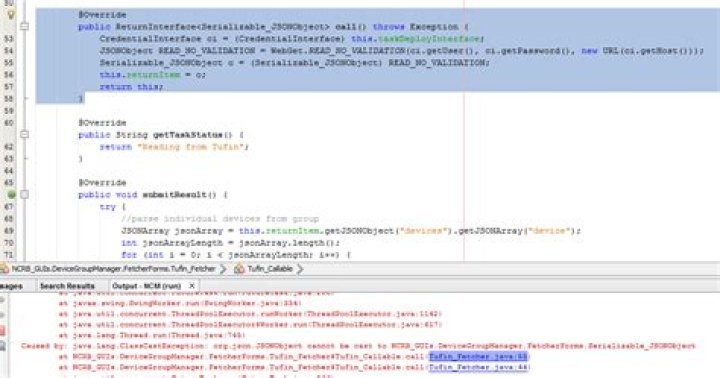Screen dimensions: 720x378
Task: Open Tufin_Fetcher.java:44 stack trace link
Action: [x=478, y=367]
